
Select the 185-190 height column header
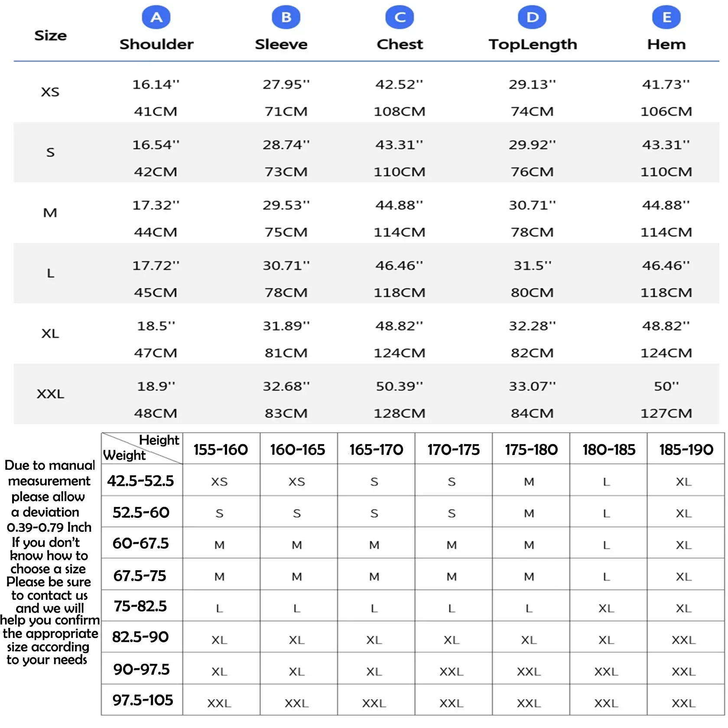[x=686, y=449]
